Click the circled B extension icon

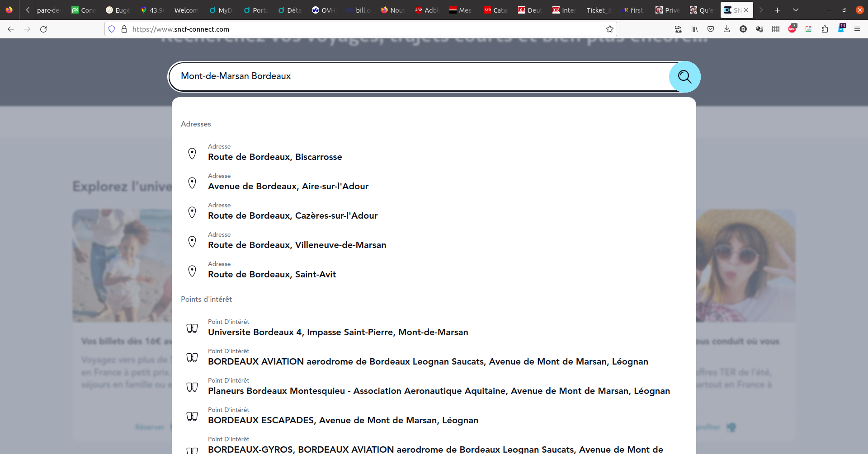coord(743,29)
